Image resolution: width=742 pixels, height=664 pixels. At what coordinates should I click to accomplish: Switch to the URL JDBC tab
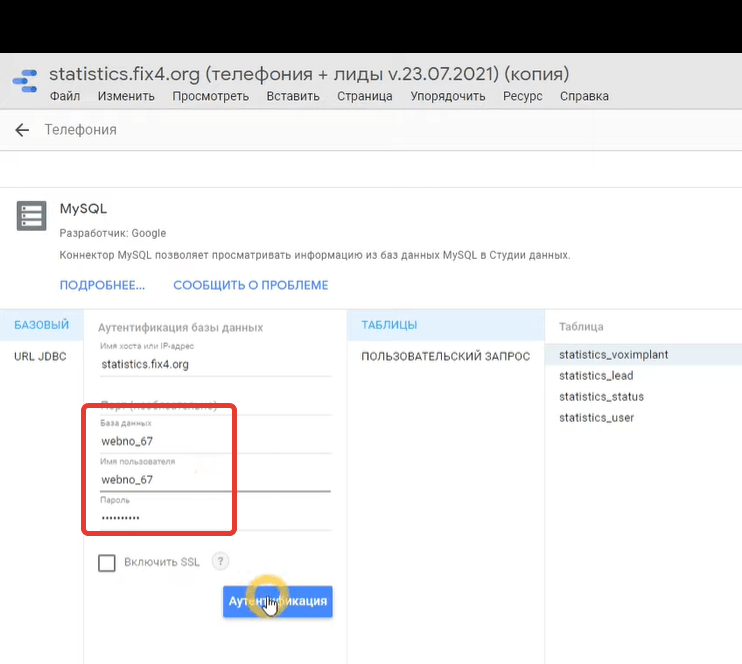(x=40, y=356)
